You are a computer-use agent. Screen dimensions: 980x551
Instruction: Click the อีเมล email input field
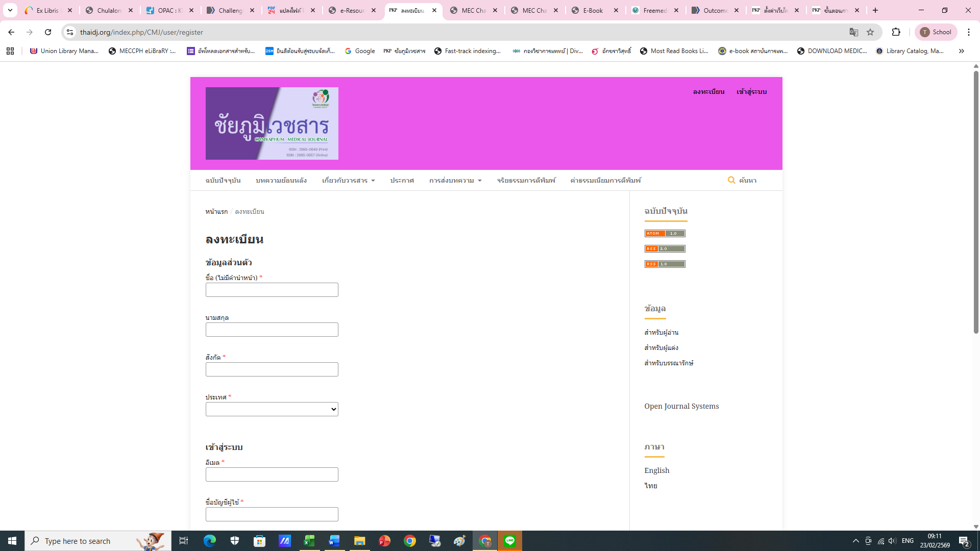coord(272,474)
